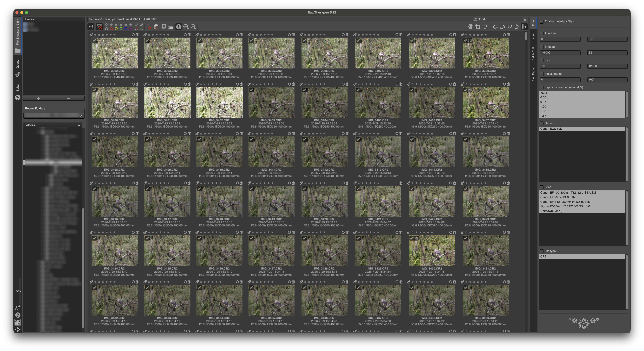This screenshot has height=351, width=644.
Task: Rotate image 90 degrees right
Action: [x=502, y=27]
